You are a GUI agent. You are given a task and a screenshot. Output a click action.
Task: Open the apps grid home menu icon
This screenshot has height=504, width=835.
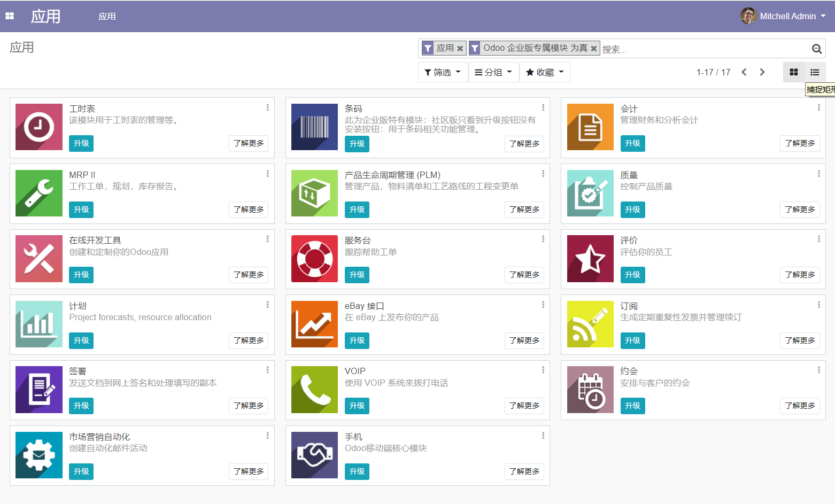pyautogui.click(x=10, y=16)
